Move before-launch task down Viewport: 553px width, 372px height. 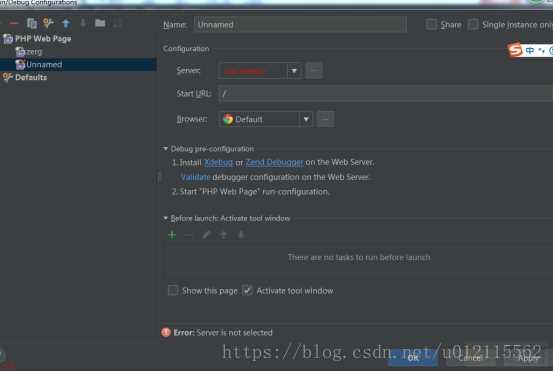tap(241, 235)
